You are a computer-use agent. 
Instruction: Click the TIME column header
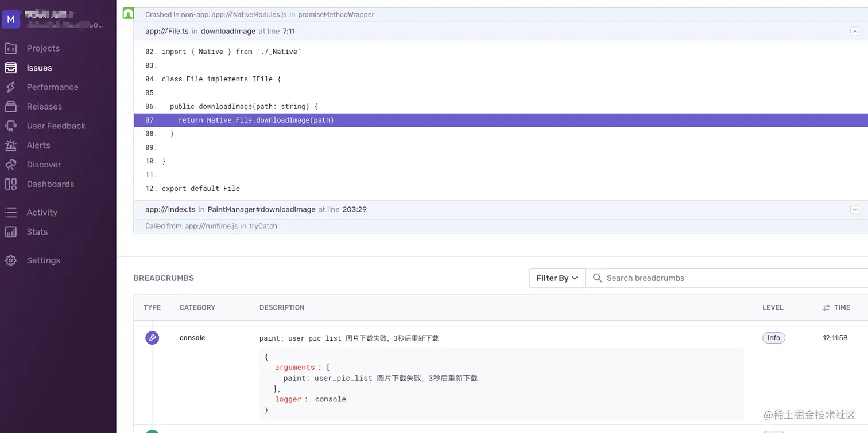(842, 307)
